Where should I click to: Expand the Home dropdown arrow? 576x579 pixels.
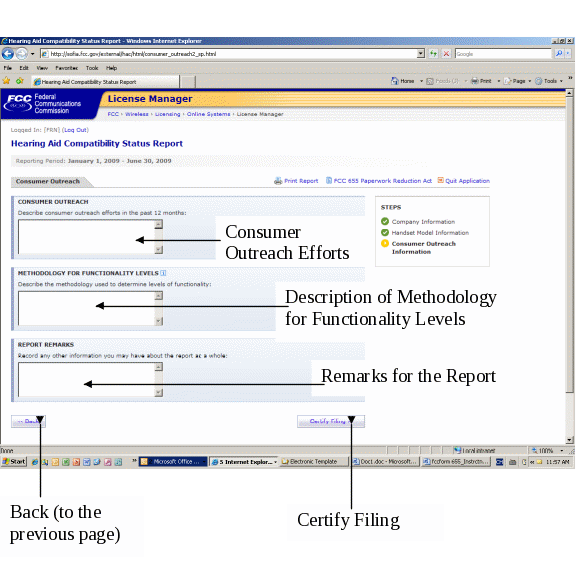pyautogui.click(x=421, y=81)
